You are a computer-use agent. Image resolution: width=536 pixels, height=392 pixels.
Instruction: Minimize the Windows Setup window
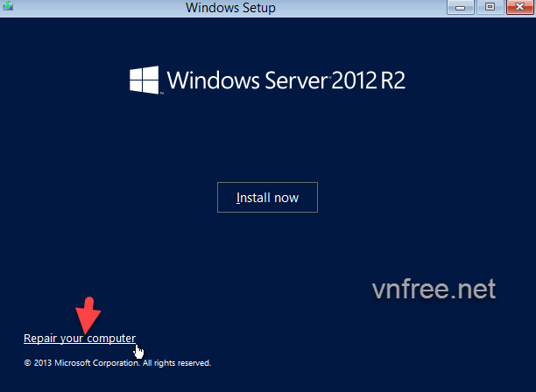click(461, 7)
